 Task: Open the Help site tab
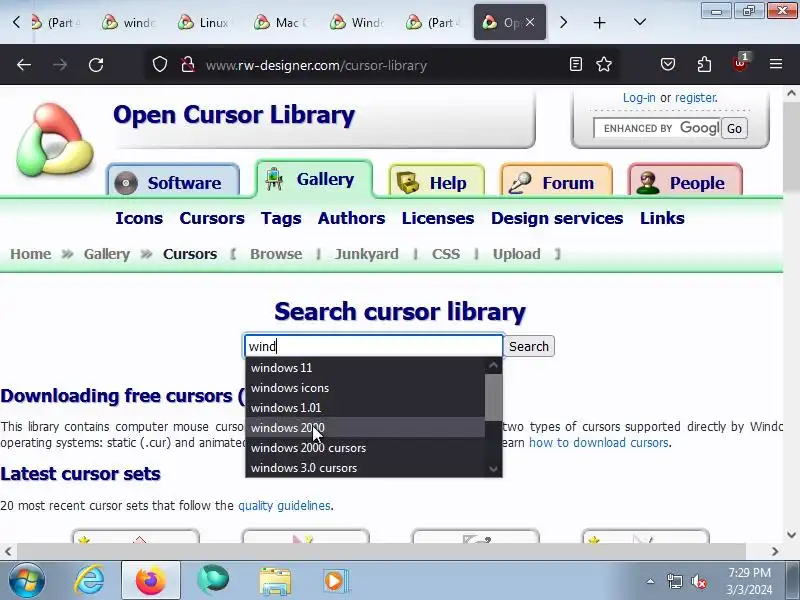point(436,182)
